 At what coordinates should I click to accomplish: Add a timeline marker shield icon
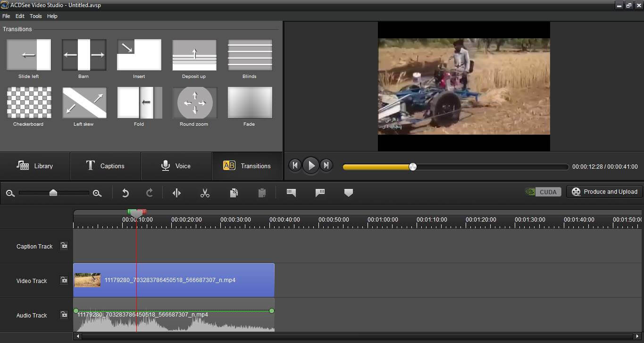point(349,193)
